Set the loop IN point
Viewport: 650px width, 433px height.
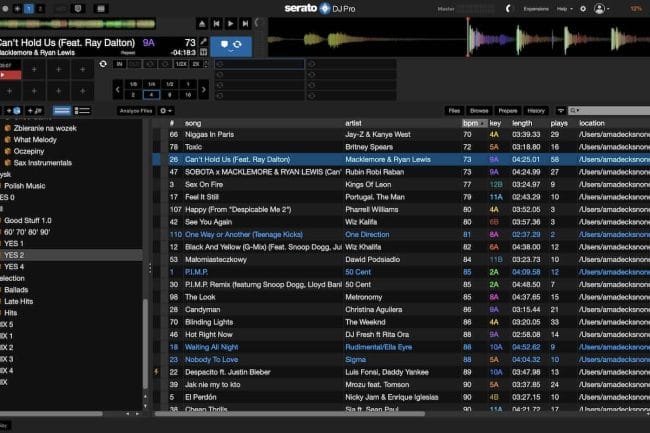[119, 64]
